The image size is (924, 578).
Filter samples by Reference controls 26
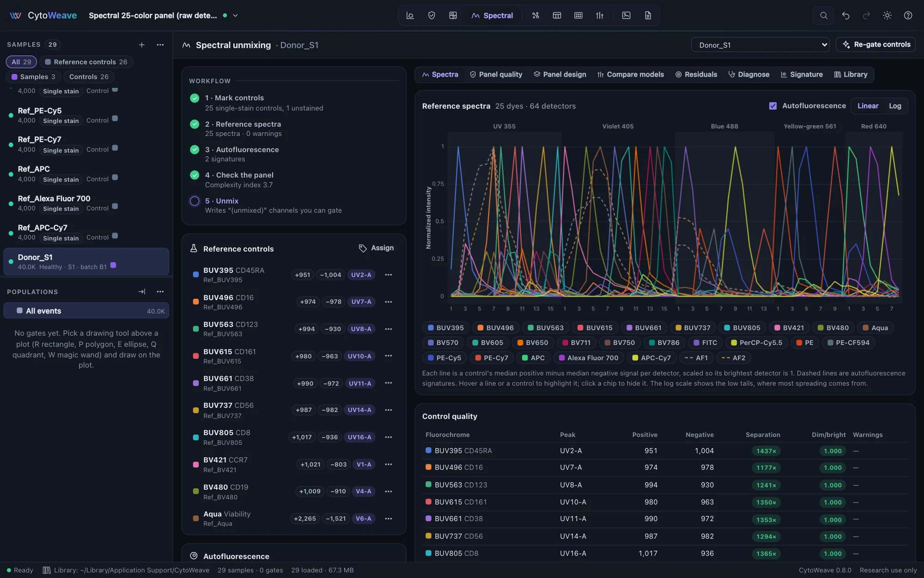pyautogui.click(x=86, y=62)
